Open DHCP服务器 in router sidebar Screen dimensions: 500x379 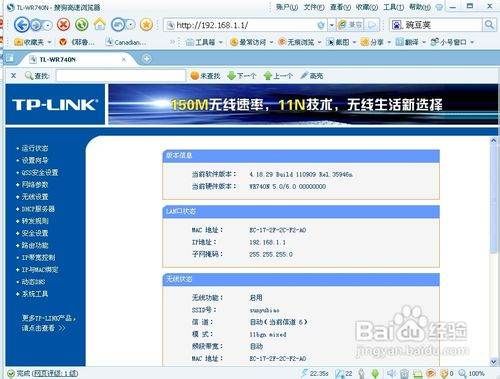pyautogui.click(x=38, y=209)
